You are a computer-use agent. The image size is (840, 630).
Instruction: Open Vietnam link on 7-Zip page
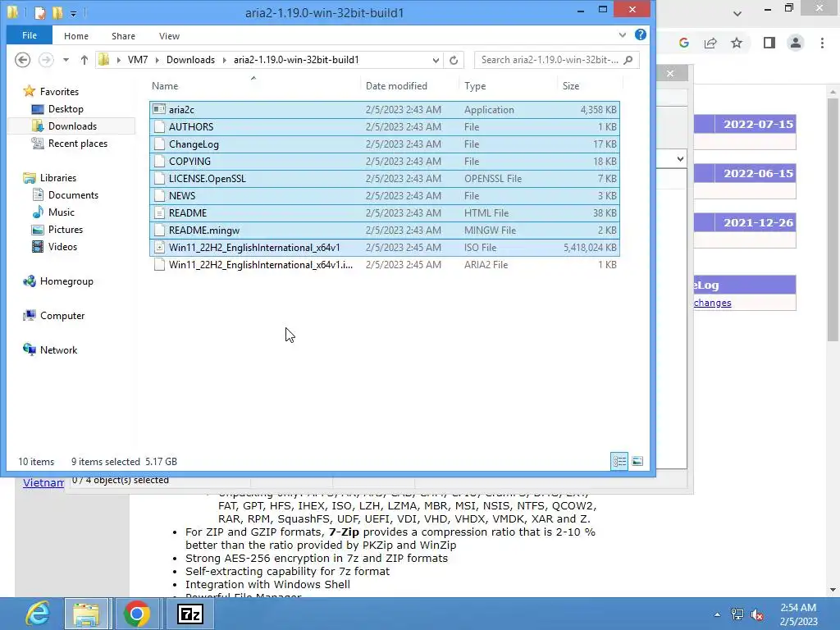(x=43, y=482)
